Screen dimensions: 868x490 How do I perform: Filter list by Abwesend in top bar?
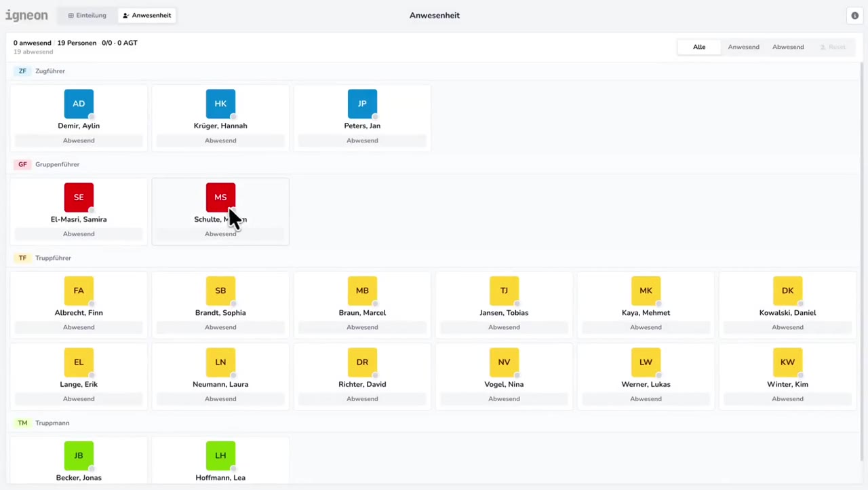[x=788, y=47]
